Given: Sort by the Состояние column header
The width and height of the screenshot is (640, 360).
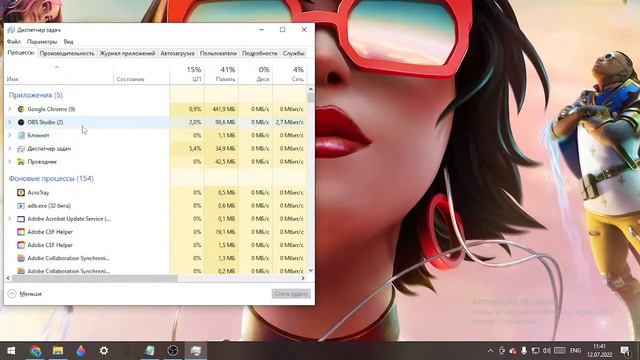Looking at the screenshot, I should point(141,74).
